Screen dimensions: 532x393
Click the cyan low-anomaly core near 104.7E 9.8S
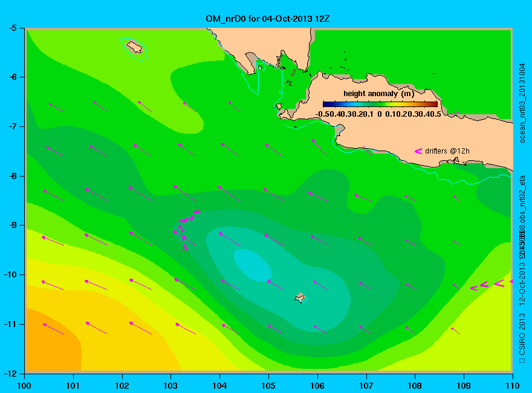[253, 265]
